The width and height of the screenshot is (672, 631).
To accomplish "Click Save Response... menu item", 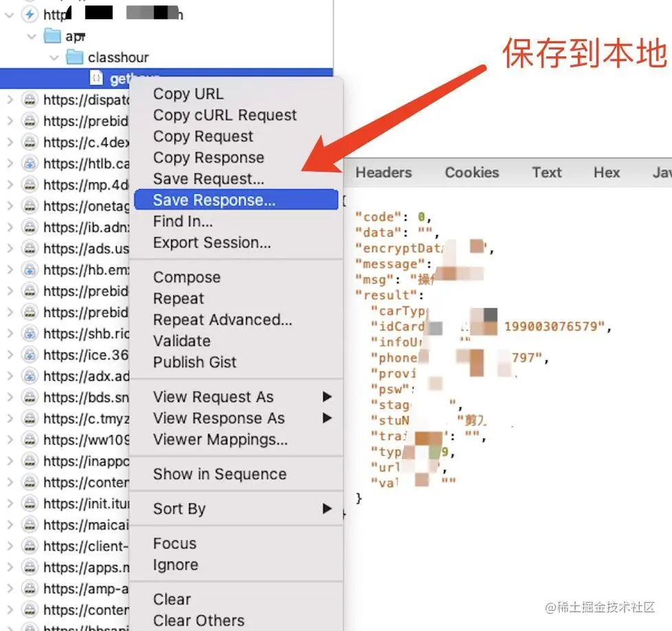I will (x=236, y=200).
